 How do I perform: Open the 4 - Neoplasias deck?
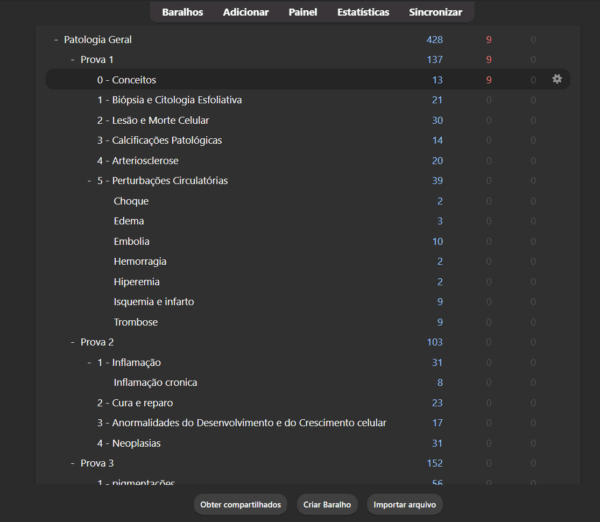tap(128, 443)
